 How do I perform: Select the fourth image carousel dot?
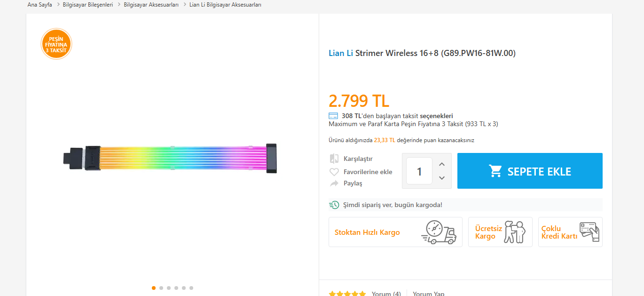pyautogui.click(x=176, y=288)
